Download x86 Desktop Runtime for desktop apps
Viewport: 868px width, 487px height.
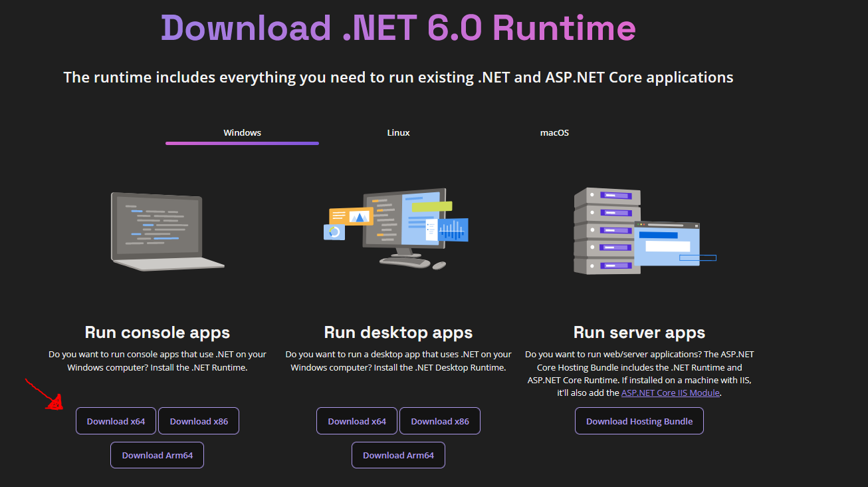tap(440, 421)
